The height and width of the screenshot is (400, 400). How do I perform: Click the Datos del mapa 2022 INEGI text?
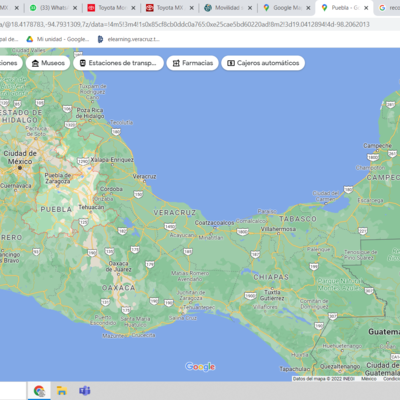[x=324, y=379]
